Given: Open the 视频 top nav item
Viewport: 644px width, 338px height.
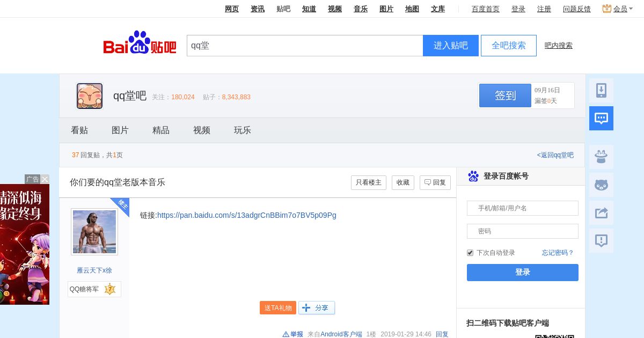Looking at the screenshot, I should pyautogui.click(x=335, y=9).
